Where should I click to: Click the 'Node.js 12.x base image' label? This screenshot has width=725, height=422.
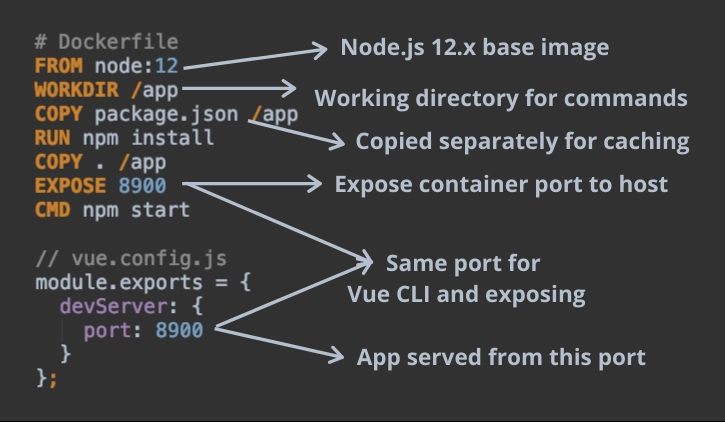point(474,48)
